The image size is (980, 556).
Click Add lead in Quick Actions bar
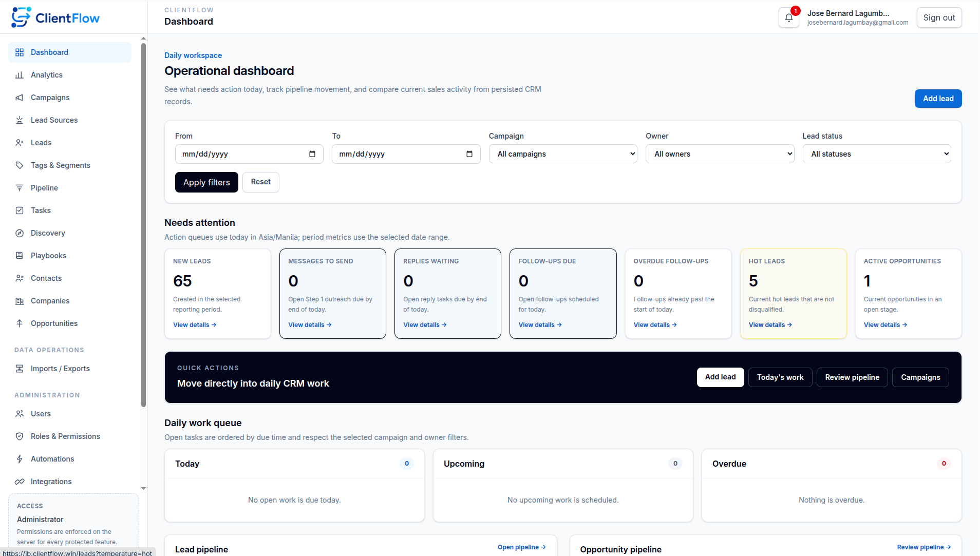click(x=720, y=377)
